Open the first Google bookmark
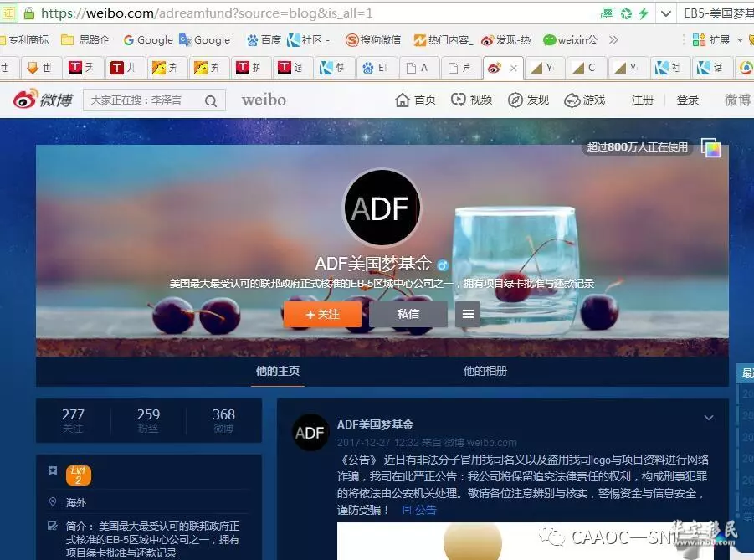The width and height of the screenshot is (754, 560). click(148, 40)
